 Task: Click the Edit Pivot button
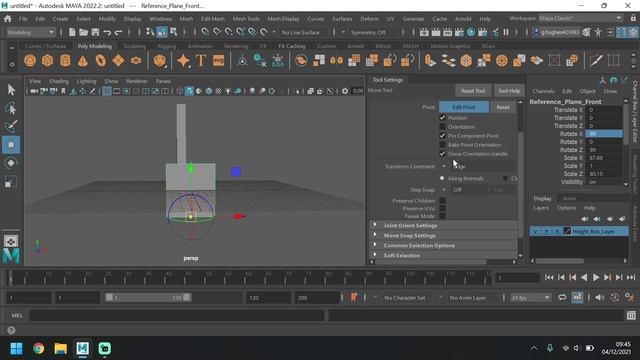click(464, 107)
